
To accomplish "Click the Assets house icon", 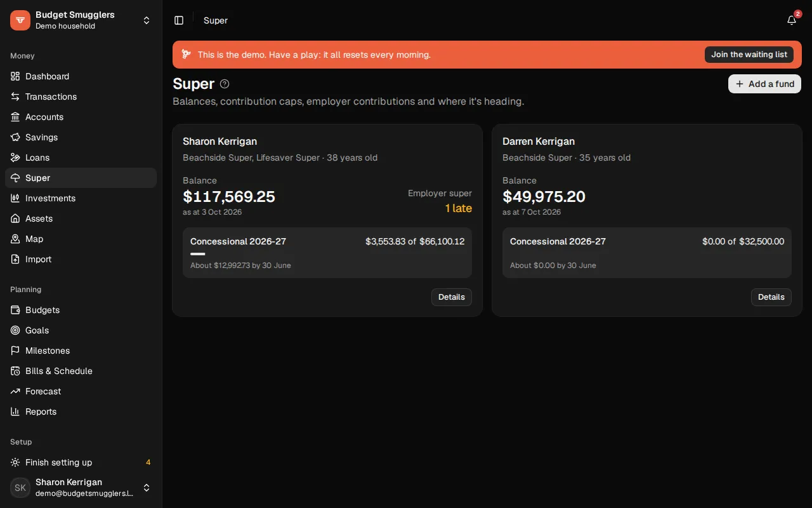I will tap(15, 218).
